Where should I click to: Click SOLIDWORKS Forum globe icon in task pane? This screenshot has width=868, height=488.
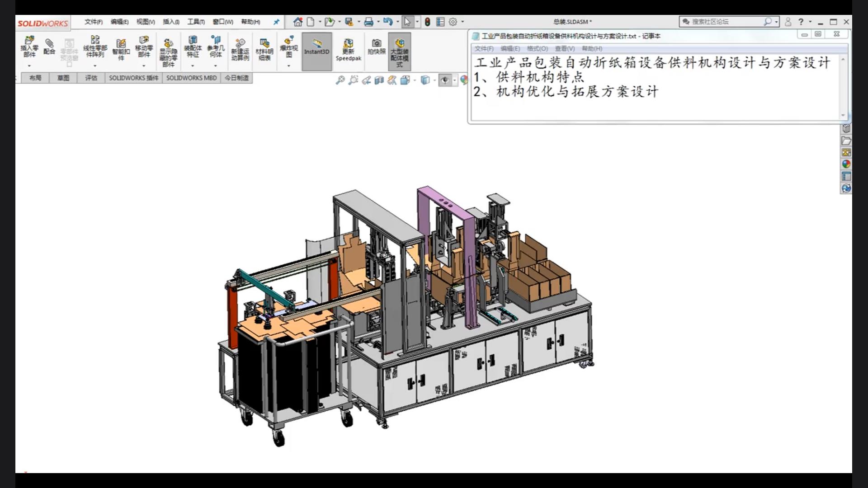(x=846, y=188)
